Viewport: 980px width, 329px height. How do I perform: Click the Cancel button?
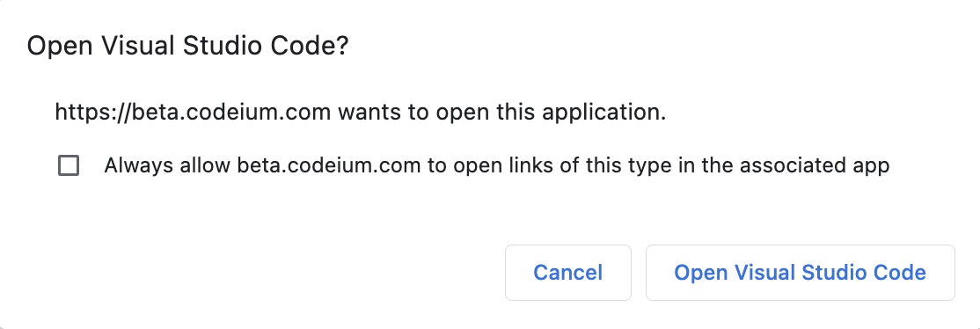[568, 272]
